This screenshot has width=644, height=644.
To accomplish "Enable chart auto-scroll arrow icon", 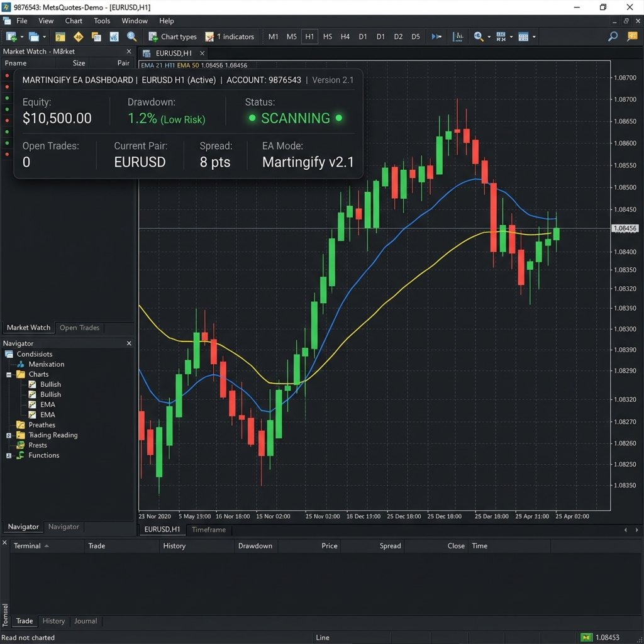I will [x=436, y=36].
